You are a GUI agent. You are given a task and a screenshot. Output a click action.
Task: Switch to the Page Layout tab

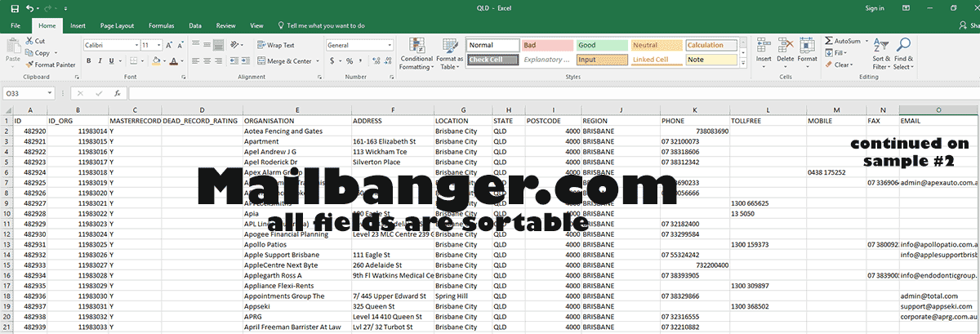(118, 25)
